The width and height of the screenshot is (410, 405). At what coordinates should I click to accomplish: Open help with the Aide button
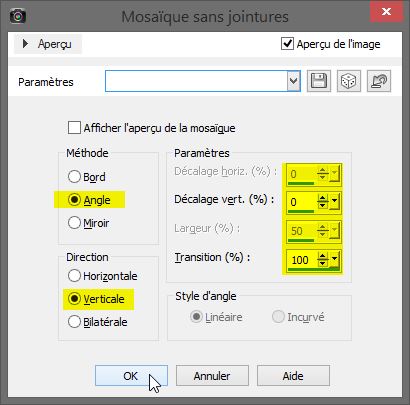click(293, 376)
